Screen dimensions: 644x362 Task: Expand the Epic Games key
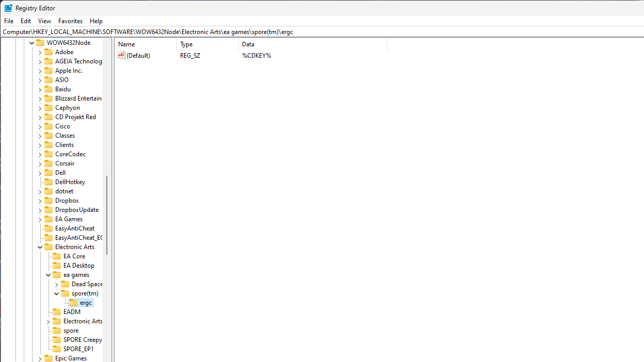coord(40,358)
